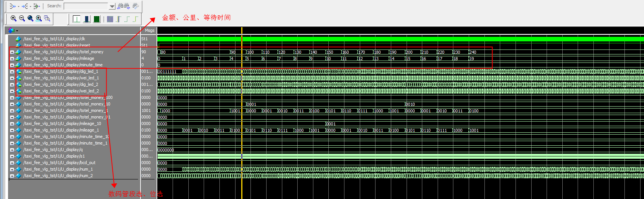Image resolution: width=644 pixels, height=199 pixels.
Task: Click the totel_money_10 waveform segment labeled 0010
Action: point(410,104)
